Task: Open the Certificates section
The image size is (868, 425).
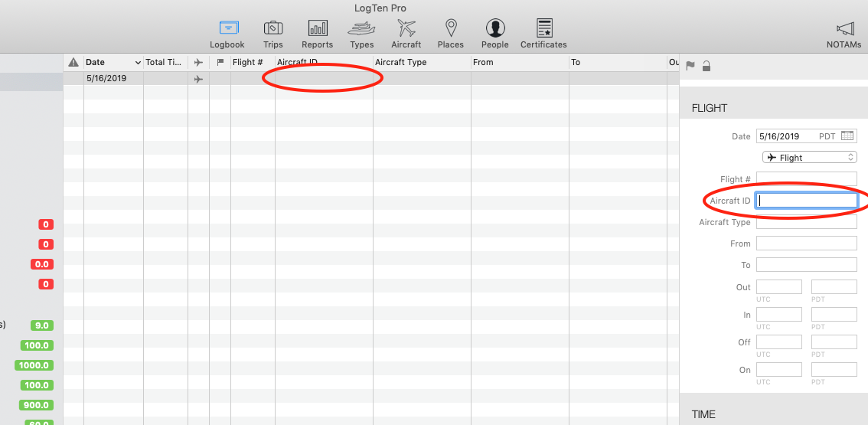Action: (x=543, y=34)
